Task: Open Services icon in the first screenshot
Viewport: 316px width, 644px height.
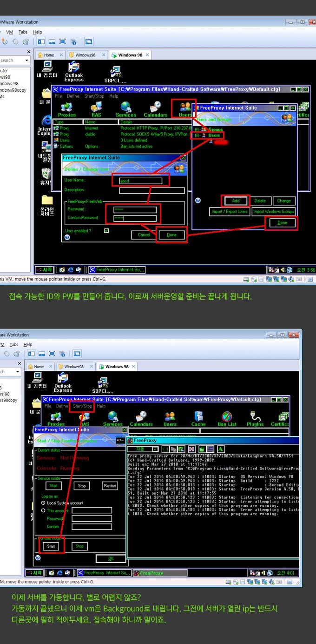Action: (126, 109)
